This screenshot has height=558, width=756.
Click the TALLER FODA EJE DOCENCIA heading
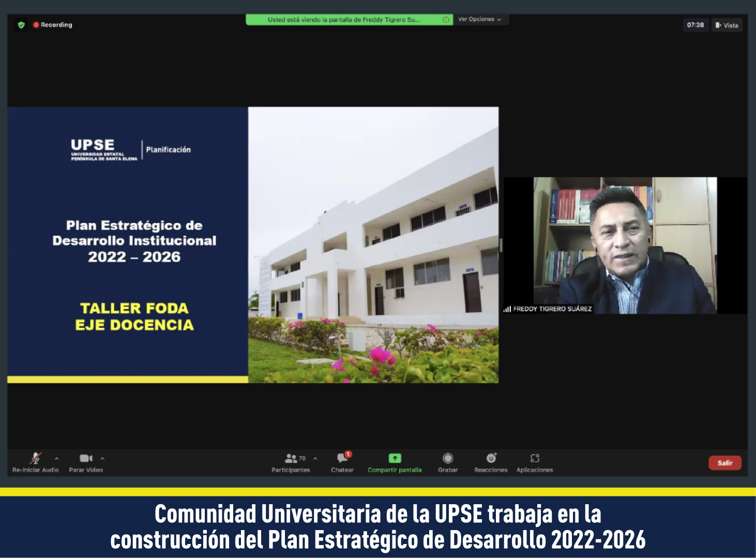[134, 316]
